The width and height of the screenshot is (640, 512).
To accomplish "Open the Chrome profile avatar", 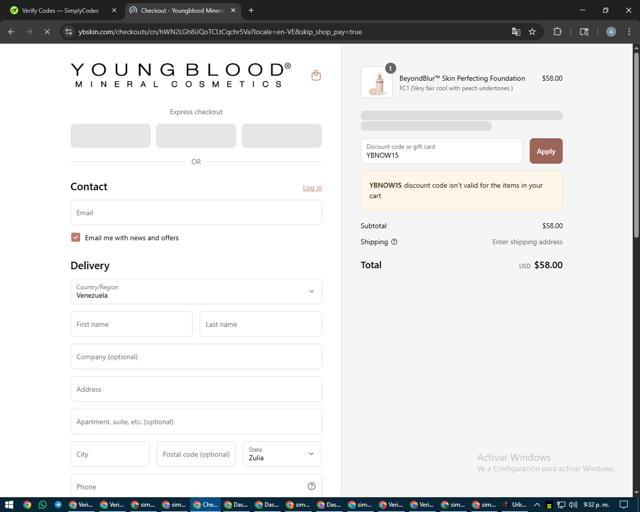I will (611, 32).
